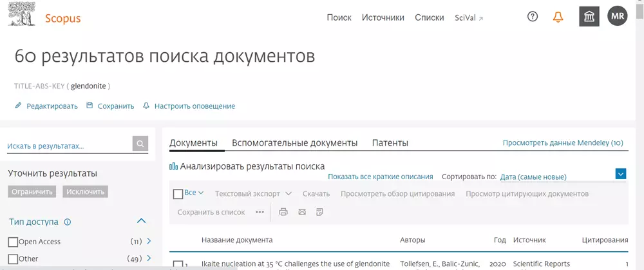Switch to the Патенты tab
Screen dimensions: 644x270
390,143
